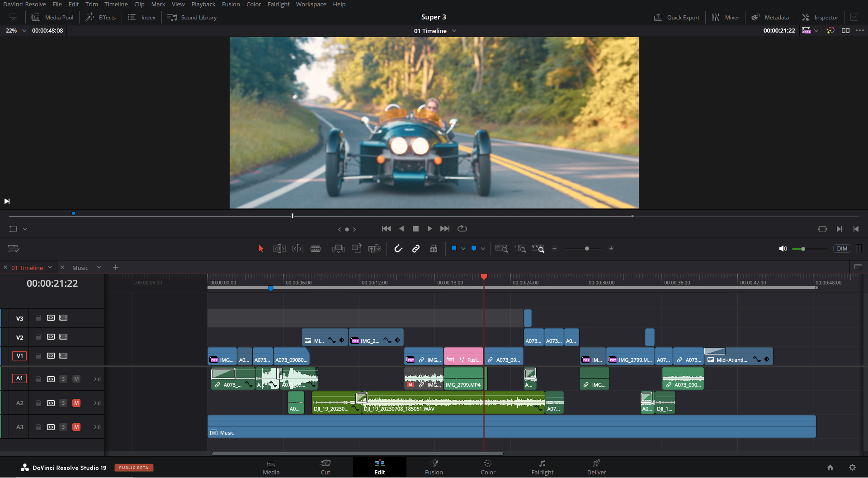Open the Effects panel
This screenshot has width=868, height=478.
[x=101, y=17]
